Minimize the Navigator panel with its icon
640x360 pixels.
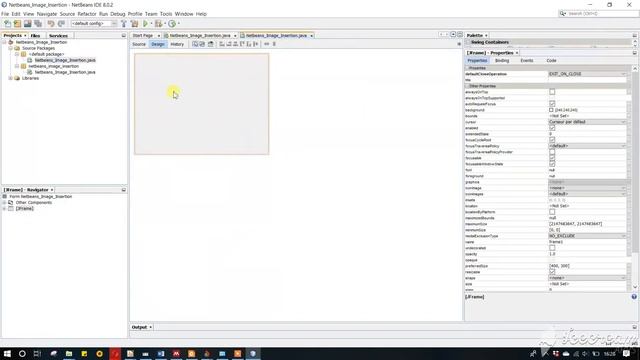point(124,190)
